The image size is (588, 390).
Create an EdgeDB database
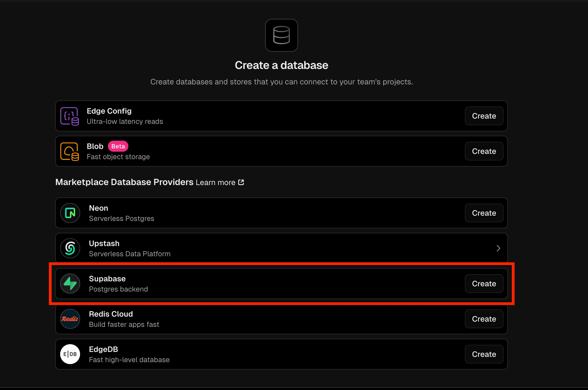pyautogui.click(x=484, y=354)
